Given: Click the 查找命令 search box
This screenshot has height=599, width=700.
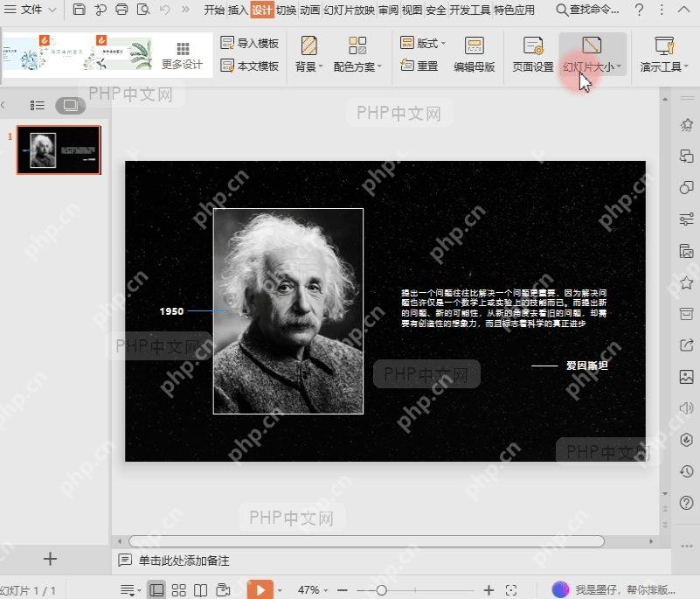Looking at the screenshot, I should pos(588,10).
